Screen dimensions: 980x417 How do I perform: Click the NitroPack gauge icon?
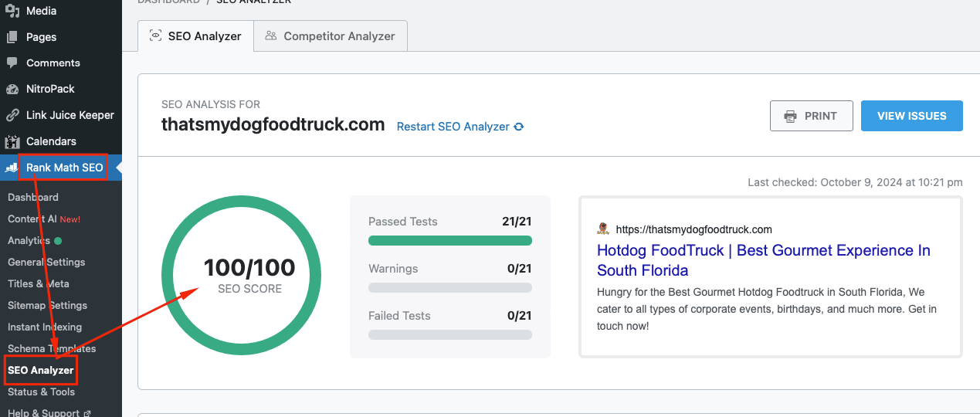[x=12, y=89]
